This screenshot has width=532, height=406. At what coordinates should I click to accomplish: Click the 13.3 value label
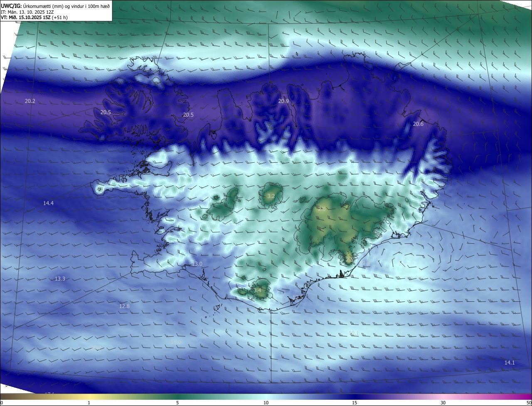(x=60, y=279)
